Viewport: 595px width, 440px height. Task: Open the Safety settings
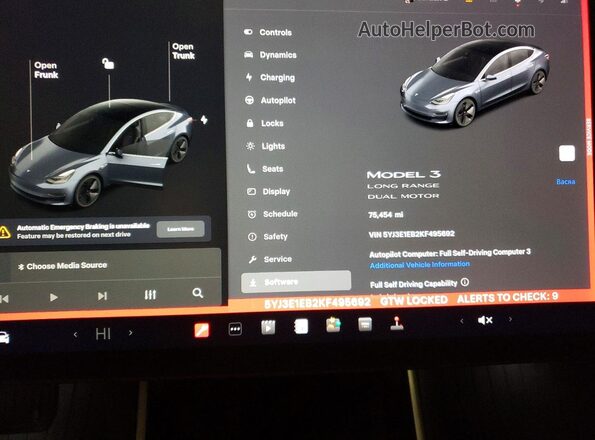(x=268, y=237)
